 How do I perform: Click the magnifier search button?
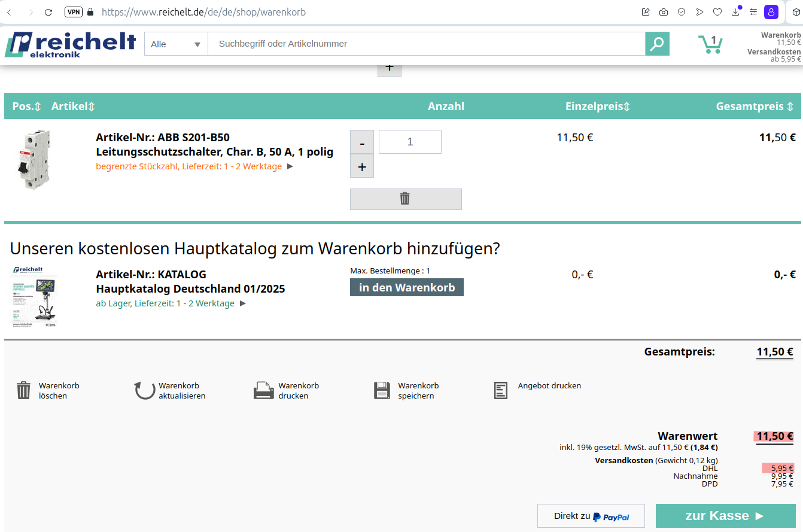click(x=657, y=44)
